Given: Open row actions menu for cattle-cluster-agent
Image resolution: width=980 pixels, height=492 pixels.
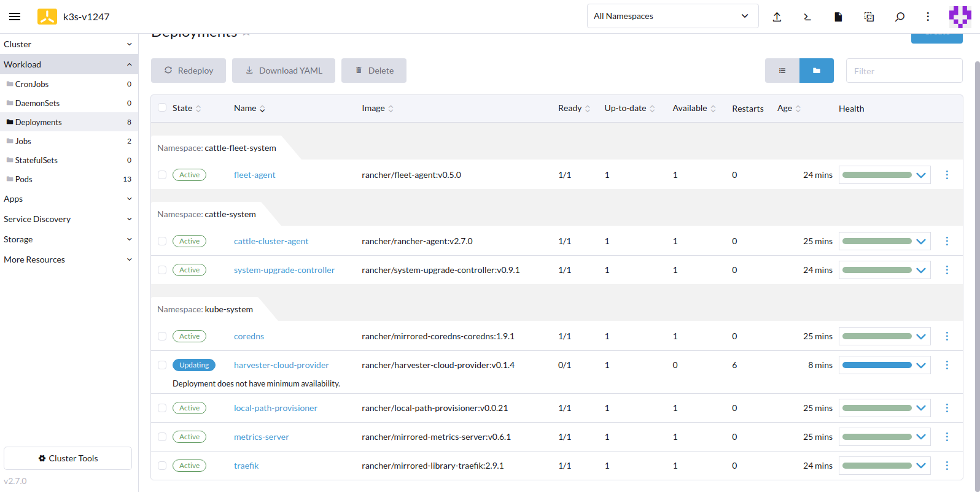Looking at the screenshot, I should click(947, 241).
